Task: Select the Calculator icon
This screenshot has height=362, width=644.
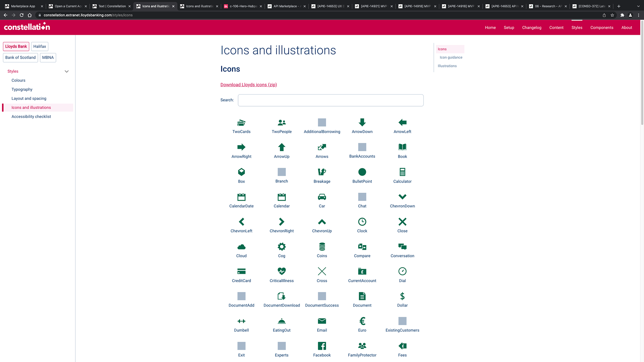Action: [402, 172]
